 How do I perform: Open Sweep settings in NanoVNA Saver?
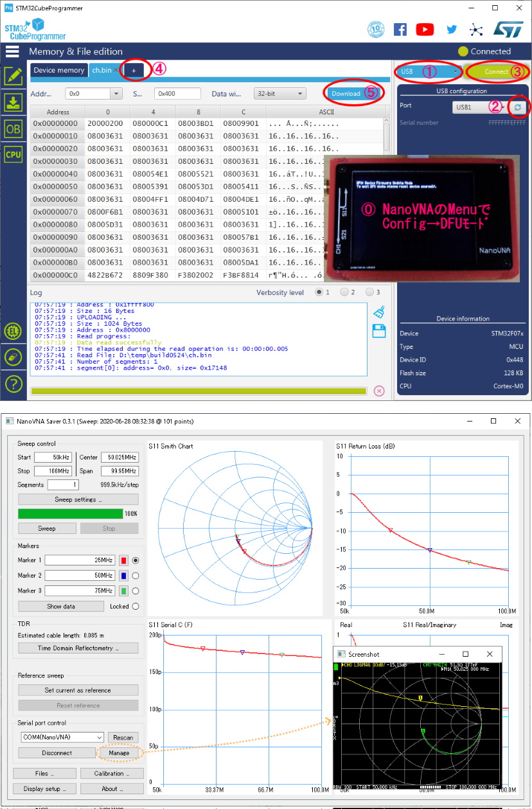(78, 499)
